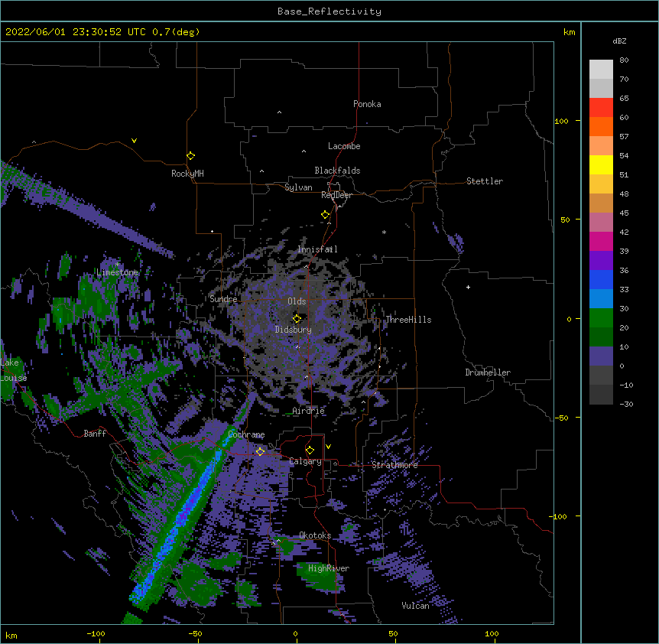659x644 pixels.
Task: Click the Ponoka city label
Action: tap(367, 104)
